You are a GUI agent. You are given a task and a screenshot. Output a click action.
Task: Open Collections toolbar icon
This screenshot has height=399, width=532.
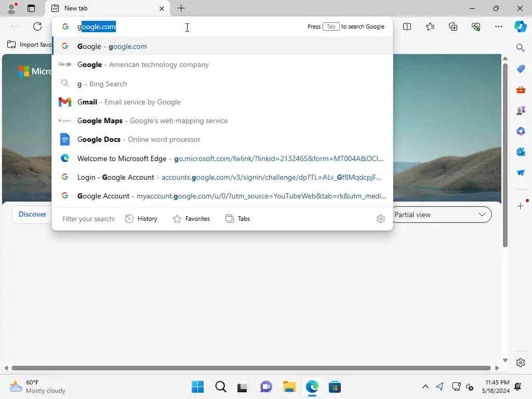(x=453, y=26)
